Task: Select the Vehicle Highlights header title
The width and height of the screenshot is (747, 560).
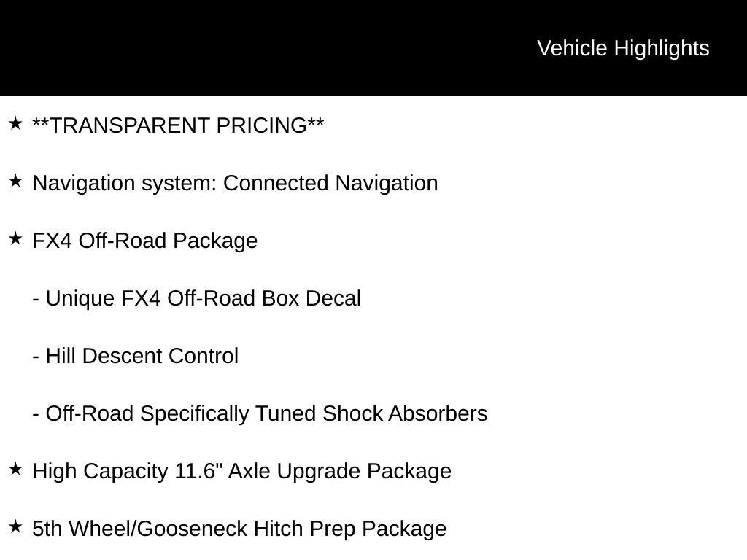Action: point(623,48)
